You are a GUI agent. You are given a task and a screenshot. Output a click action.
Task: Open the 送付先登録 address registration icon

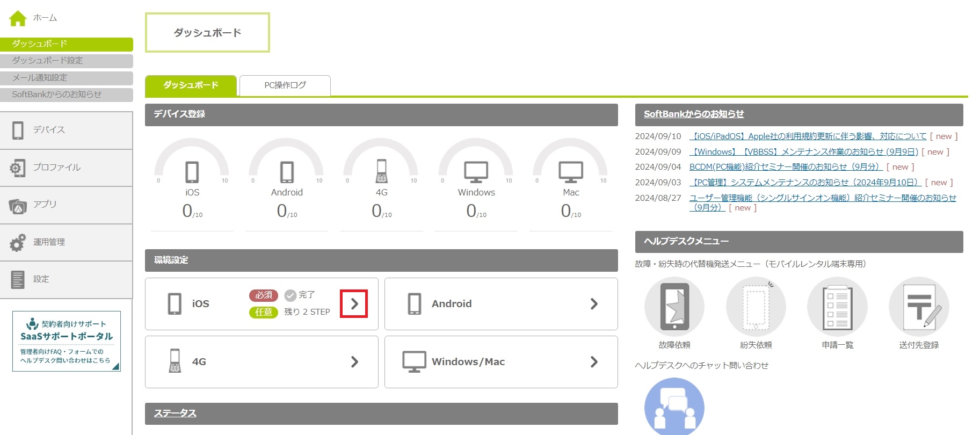(x=919, y=307)
